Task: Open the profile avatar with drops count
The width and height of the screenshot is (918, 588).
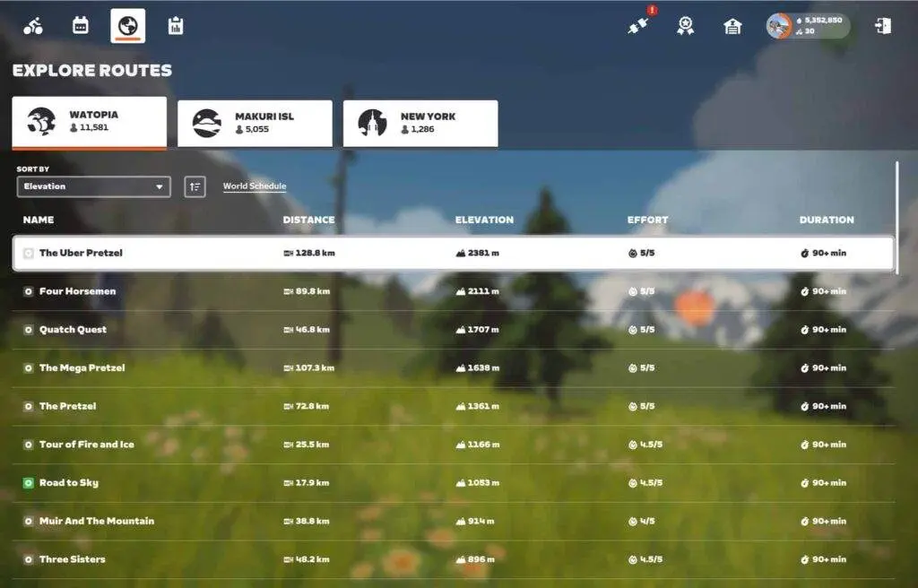Action: click(x=808, y=26)
